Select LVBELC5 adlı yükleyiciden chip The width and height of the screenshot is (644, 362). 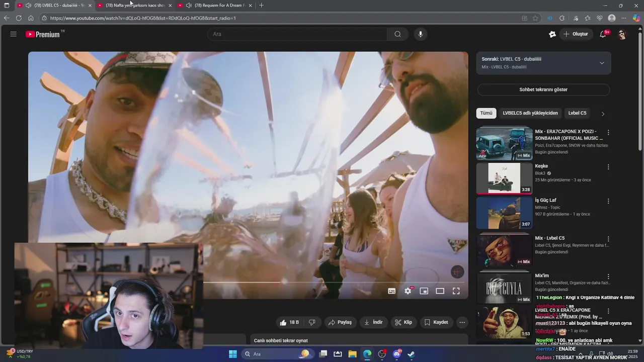530,113
